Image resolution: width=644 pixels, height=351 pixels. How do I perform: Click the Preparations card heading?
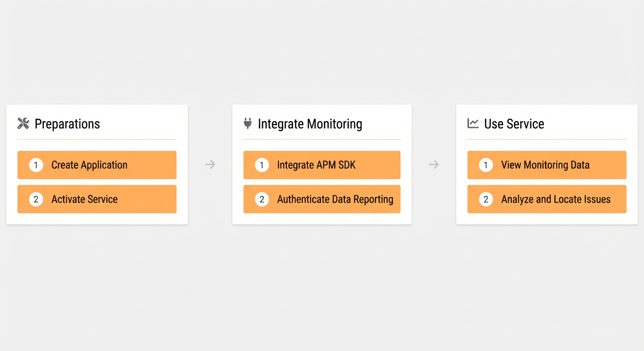pos(67,124)
